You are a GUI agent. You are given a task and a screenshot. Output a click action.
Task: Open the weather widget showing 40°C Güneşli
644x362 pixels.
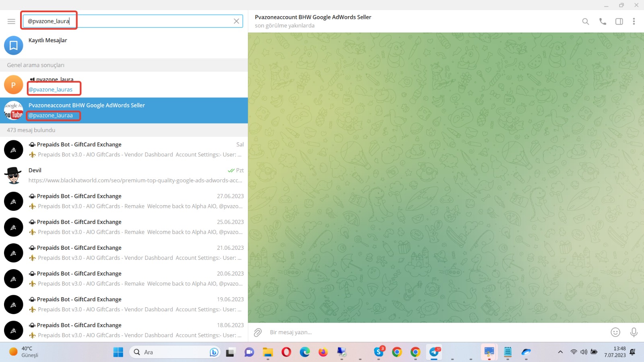tap(24, 352)
